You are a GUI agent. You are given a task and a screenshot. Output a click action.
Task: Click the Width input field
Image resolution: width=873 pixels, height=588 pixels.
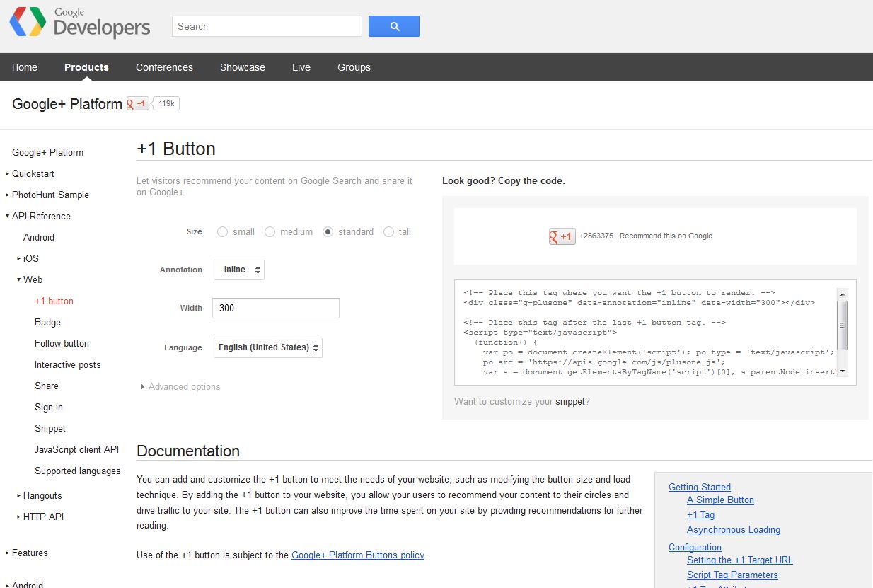click(x=276, y=308)
